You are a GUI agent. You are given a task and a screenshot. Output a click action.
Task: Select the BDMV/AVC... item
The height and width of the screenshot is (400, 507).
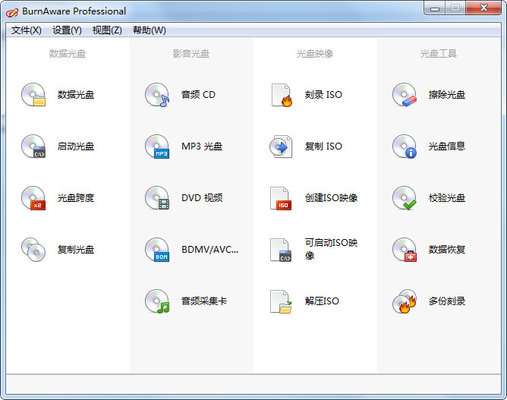[x=192, y=250]
